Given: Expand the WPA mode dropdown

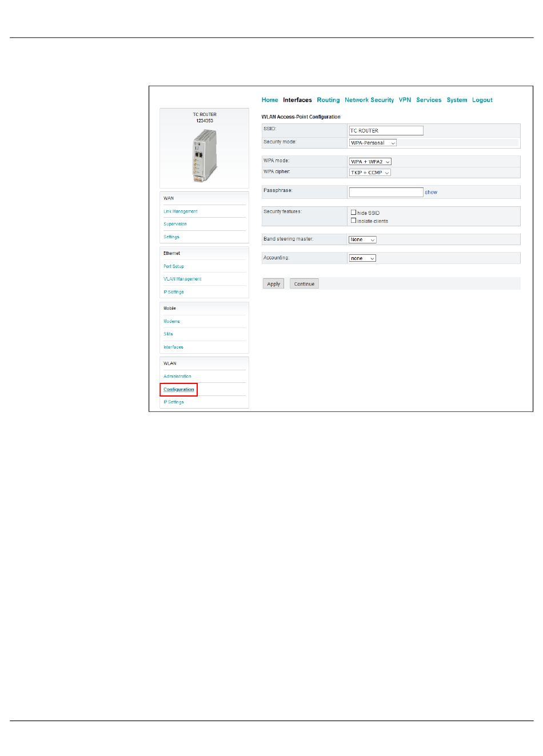Looking at the screenshot, I should (x=370, y=162).
